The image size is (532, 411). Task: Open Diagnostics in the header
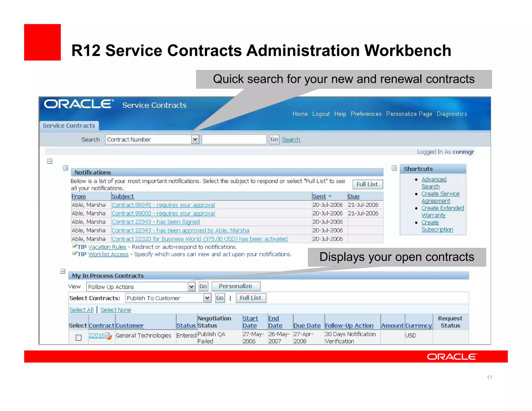(x=452, y=114)
